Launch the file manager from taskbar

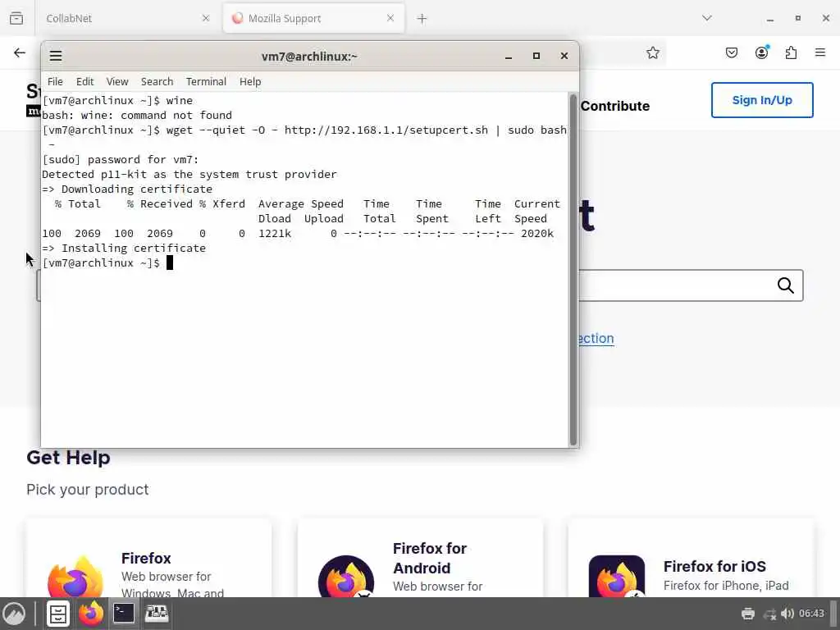tap(58, 614)
